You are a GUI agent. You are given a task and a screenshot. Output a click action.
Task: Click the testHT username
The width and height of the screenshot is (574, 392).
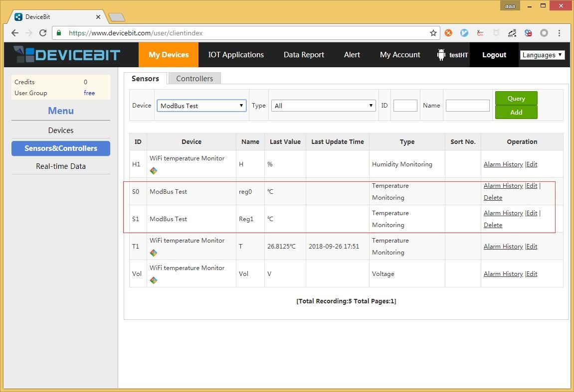pyautogui.click(x=459, y=55)
